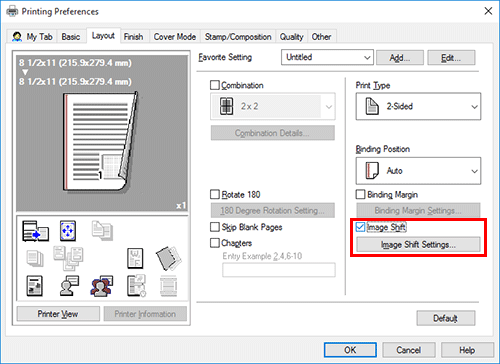Open the Stamp/Composition tab
The width and height of the screenshot is (500, 364).
[238, 37]
